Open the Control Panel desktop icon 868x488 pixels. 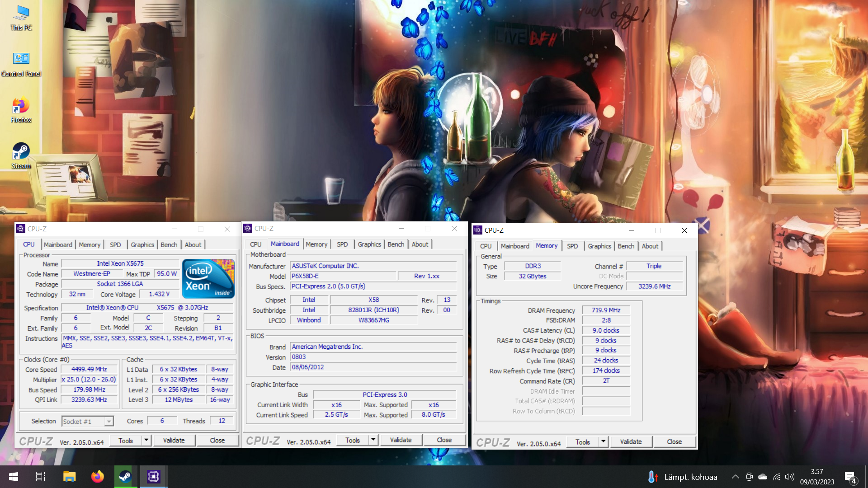(x=21, y=64)
